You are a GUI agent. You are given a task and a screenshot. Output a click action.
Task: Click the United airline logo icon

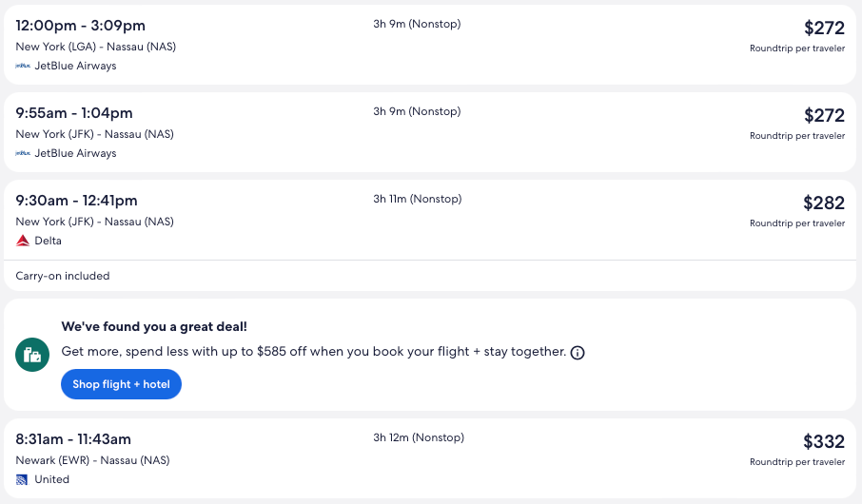point(23,480)
